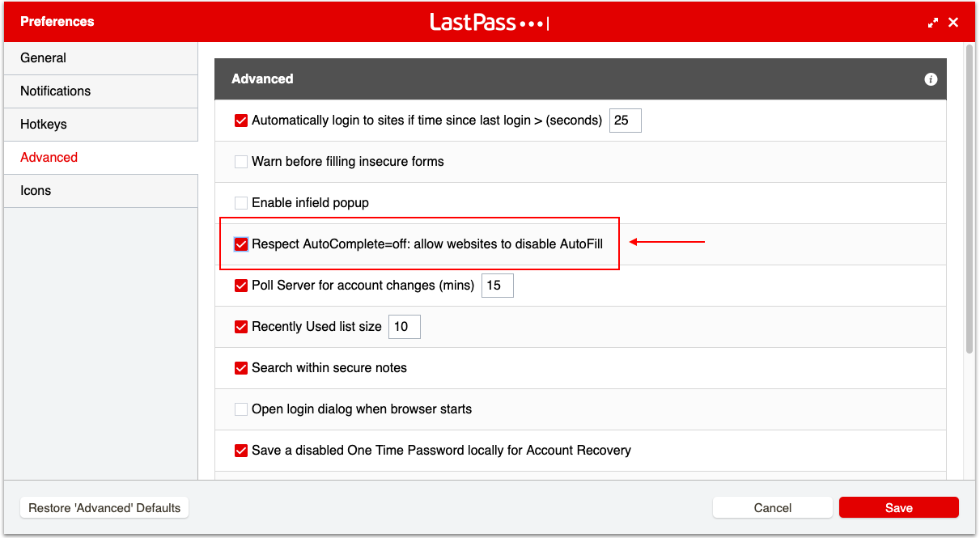Toggle Poll Server for account changes
The image size is (980, 538).
tap(241, 286)
